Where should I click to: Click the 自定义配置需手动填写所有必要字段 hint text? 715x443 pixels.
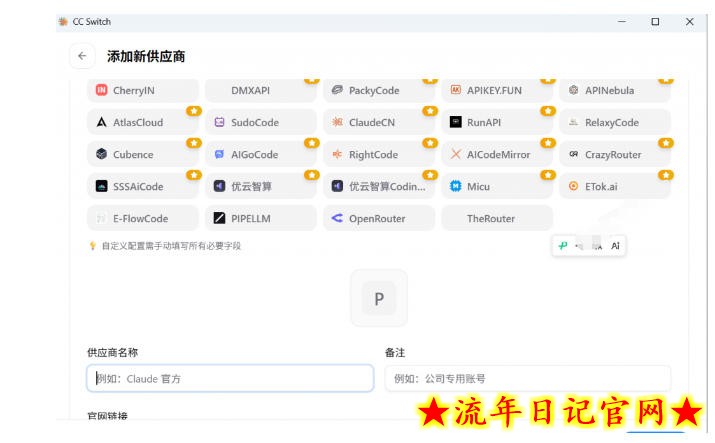[x=171, y=246]
